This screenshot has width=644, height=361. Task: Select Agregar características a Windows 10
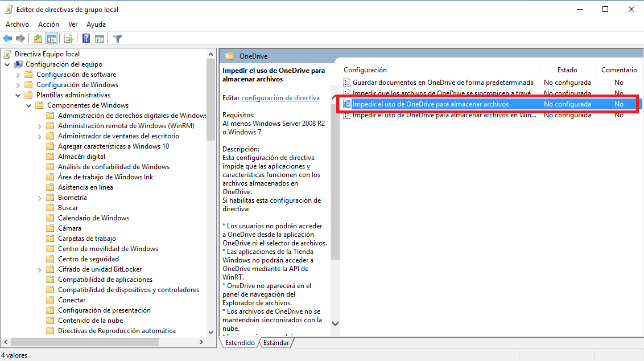point(113,146)
